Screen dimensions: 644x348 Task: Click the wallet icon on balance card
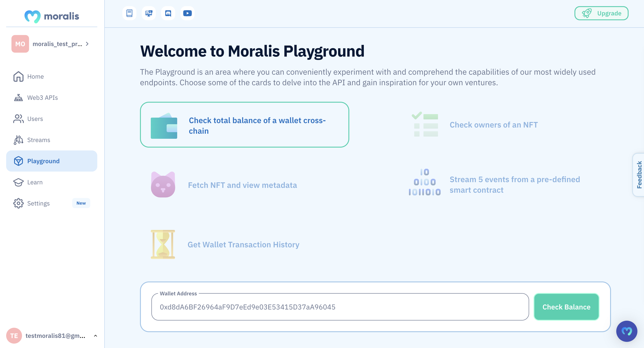(x=164, y=126)
